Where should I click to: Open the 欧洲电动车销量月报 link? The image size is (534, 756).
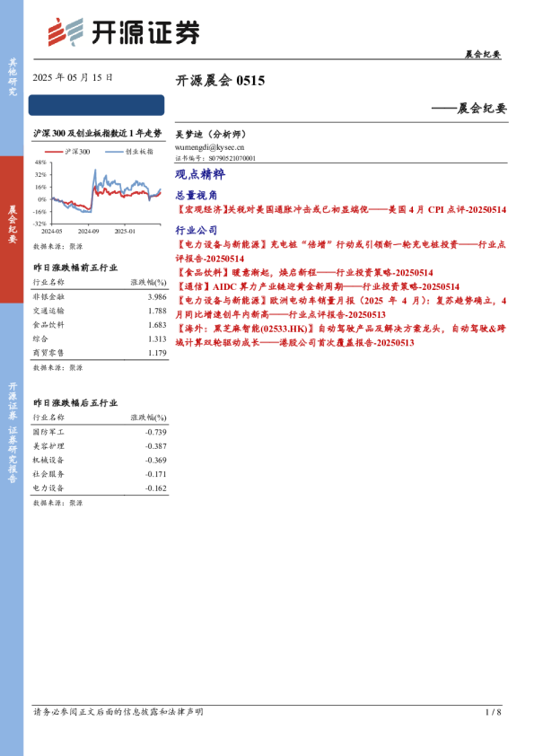pyautogui.click(x=341, y=308)
